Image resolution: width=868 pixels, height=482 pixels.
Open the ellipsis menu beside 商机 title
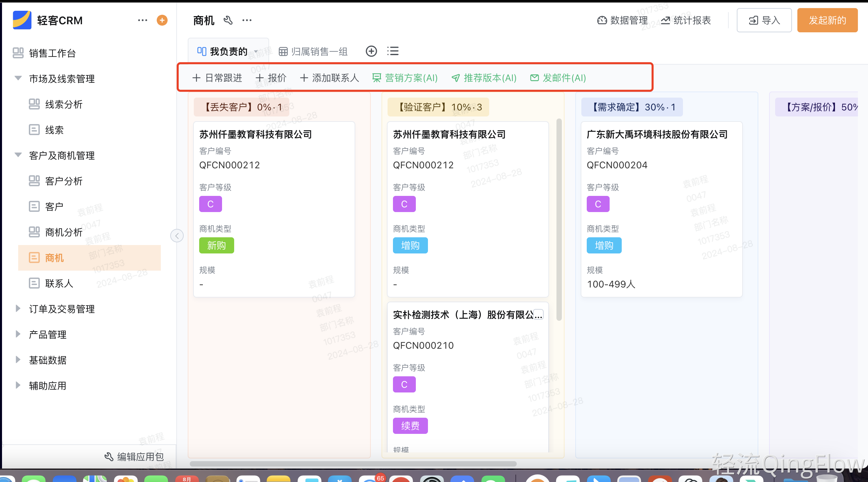coord(247,20)
